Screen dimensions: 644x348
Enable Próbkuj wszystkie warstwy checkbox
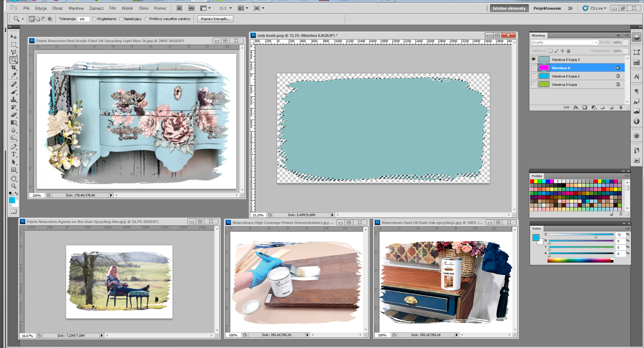[x=147, y=19]
